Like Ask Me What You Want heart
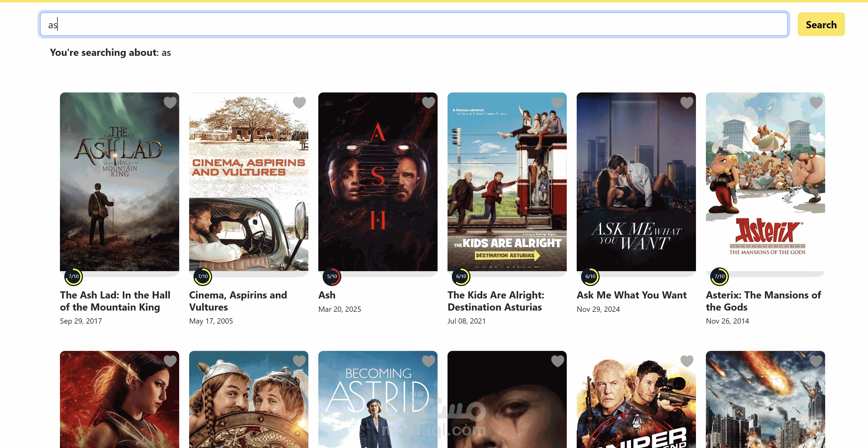The height and width of the screenshot is (448, 868). 686,102
